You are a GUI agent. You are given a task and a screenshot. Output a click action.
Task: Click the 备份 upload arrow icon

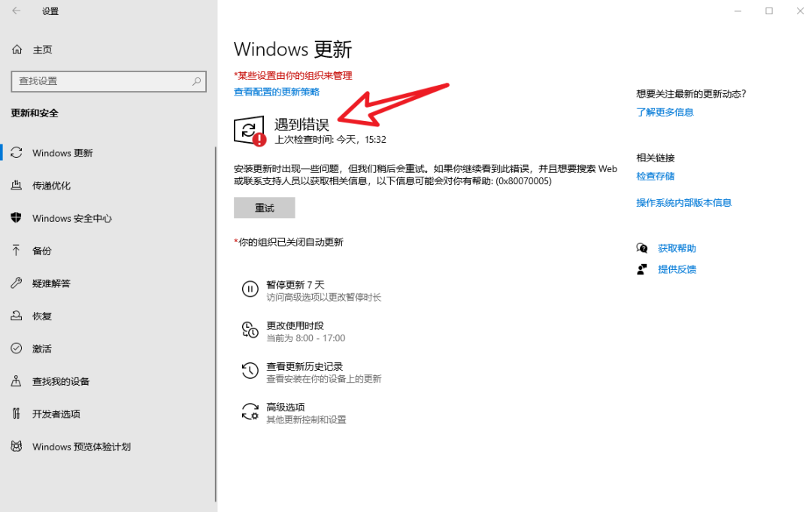point(17,250)
